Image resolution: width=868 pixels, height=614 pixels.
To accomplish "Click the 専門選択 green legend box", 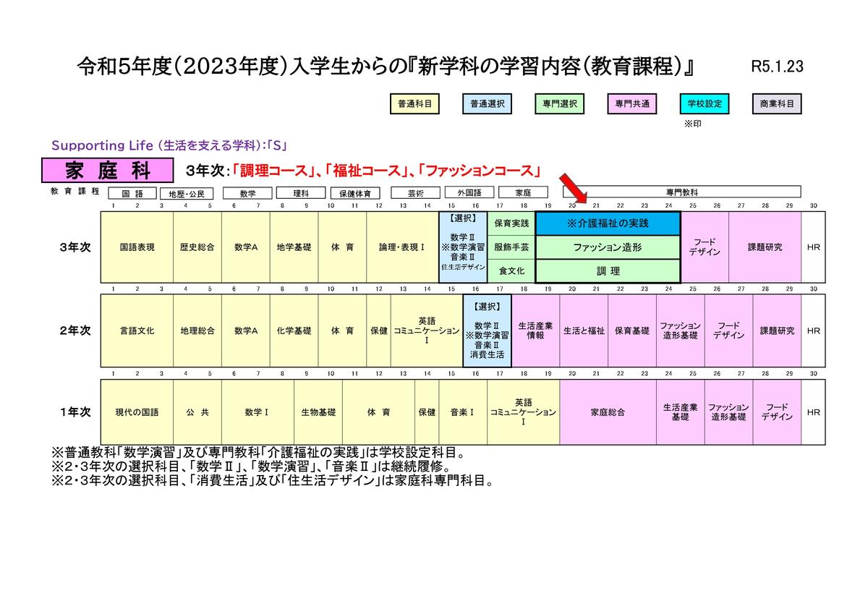I will coord(560,104).
